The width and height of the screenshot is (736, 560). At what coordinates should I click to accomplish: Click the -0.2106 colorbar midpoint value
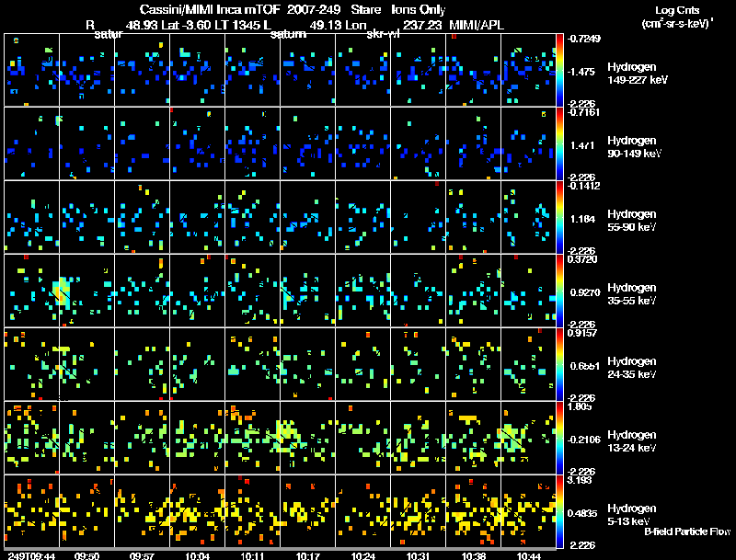click(x=583, y=440)
